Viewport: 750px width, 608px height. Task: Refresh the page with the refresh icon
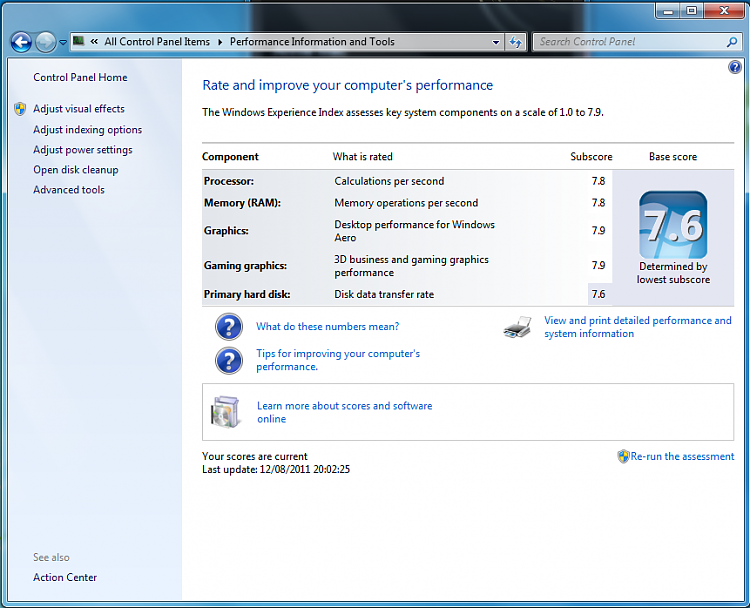(x=515, y=42)
